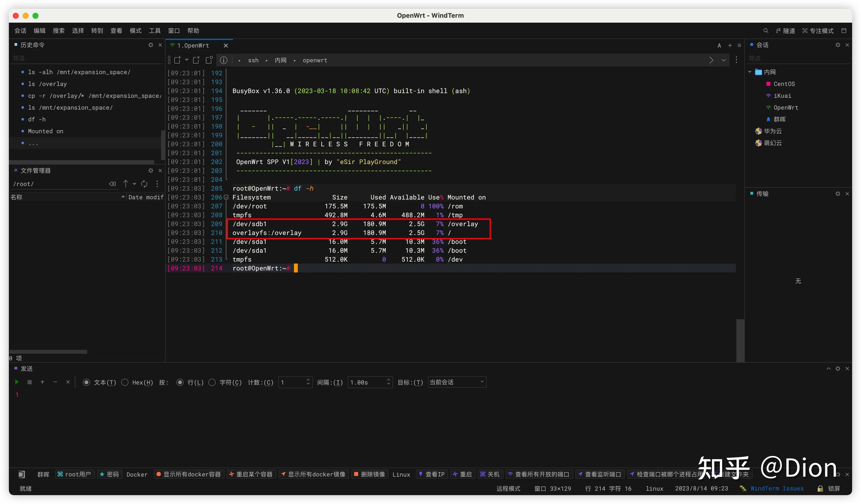The height and width of the screenshot is (504, 861).
Task: Select the 字符(C) radio option
Action: pyautogui.click(x=212, y=382)
